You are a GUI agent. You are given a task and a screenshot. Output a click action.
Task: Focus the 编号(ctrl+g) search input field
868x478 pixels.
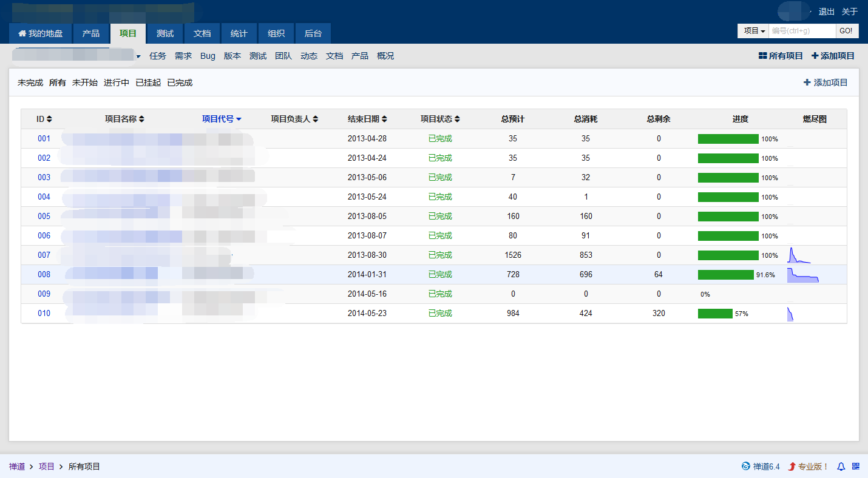click(x=802, y=31)
